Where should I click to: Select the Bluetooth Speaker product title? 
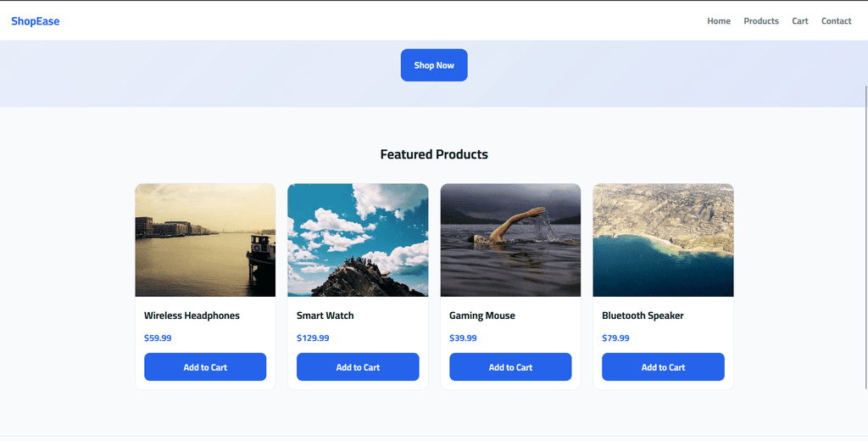(643, 315)
